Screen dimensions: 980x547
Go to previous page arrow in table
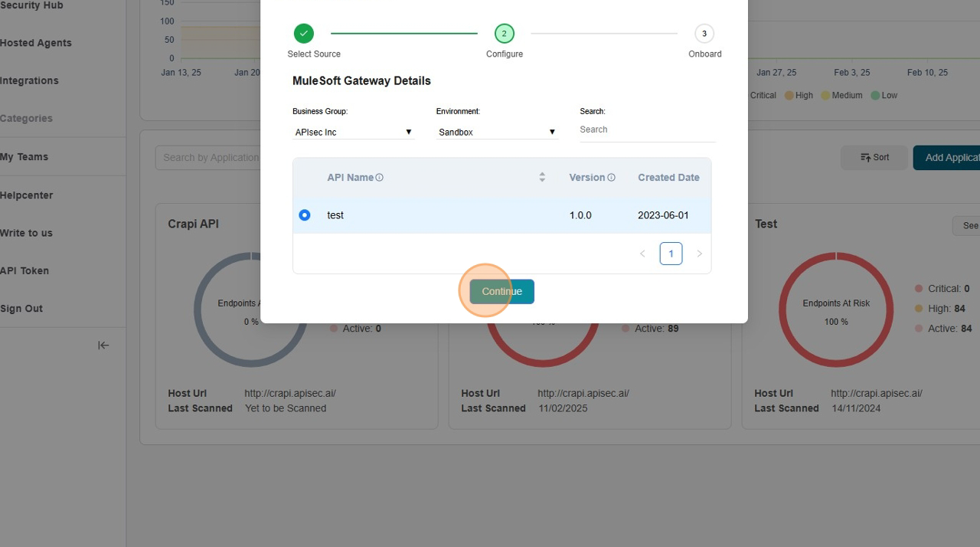click(642, 254)
